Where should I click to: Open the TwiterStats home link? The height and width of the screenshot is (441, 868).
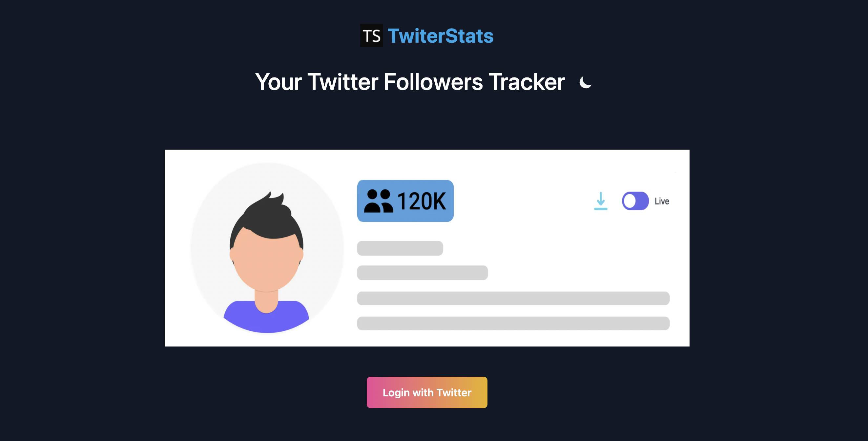[x=440, y=36]
